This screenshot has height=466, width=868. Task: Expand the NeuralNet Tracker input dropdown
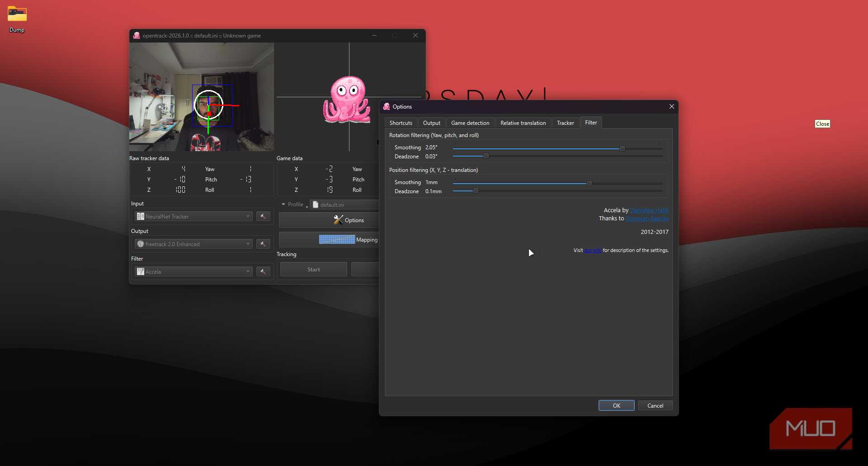coord(193,216)
